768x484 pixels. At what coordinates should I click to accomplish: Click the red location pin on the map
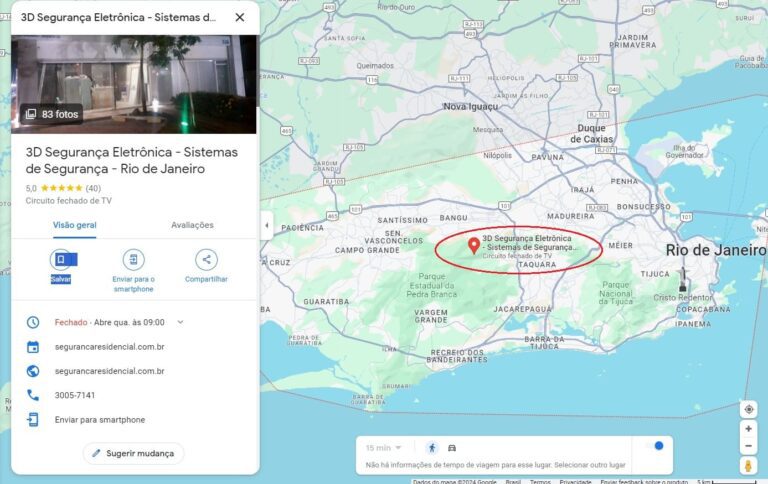click(474, 245)
